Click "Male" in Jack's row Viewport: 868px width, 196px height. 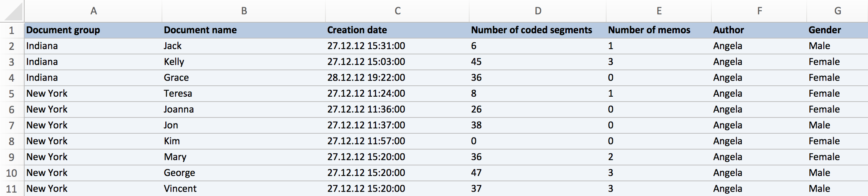click(x=819, y=46)
